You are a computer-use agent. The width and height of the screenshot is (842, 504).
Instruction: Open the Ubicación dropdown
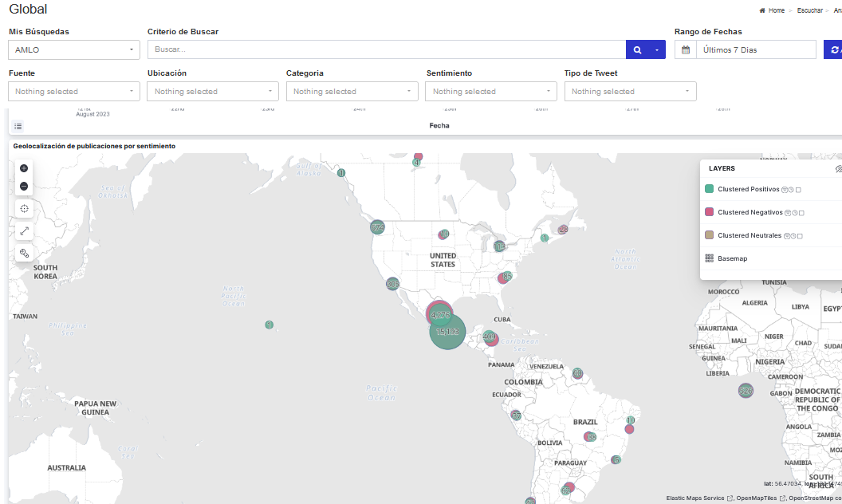click(x=213, y=92)
